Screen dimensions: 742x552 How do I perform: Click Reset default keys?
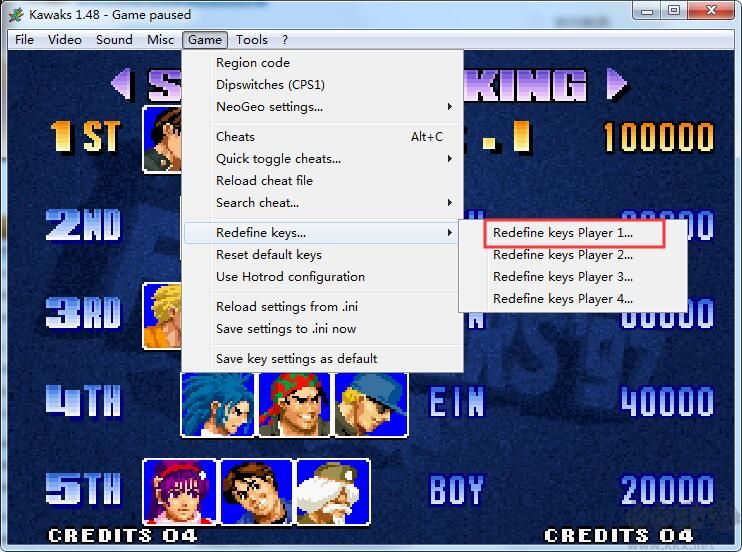tap(269, 255)
